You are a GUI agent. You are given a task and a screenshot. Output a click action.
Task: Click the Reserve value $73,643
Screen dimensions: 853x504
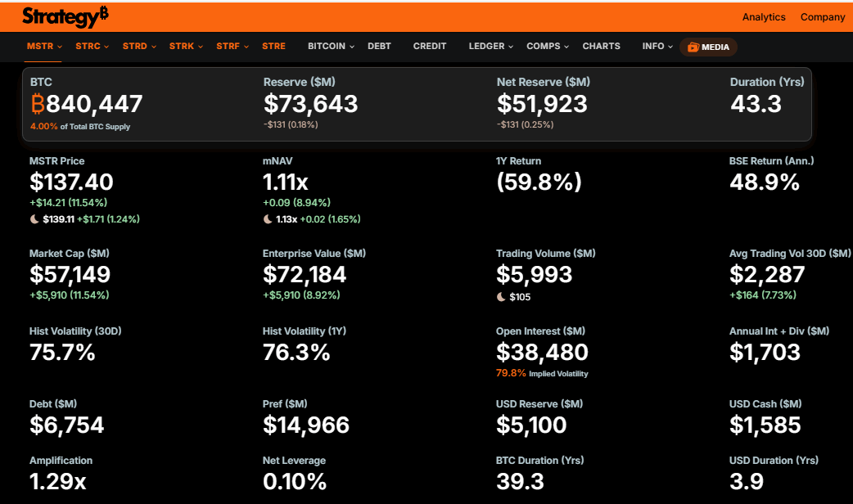[310, 103]
